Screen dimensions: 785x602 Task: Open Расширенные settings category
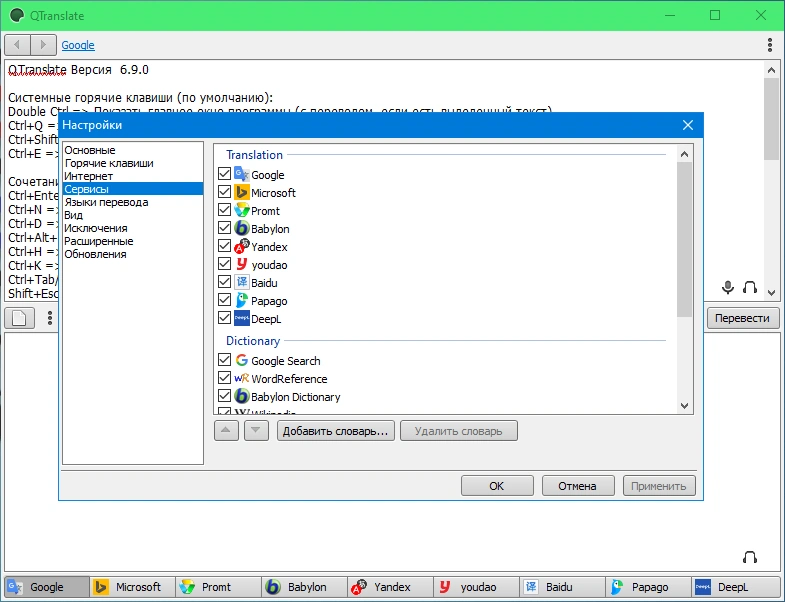point(133,241)
